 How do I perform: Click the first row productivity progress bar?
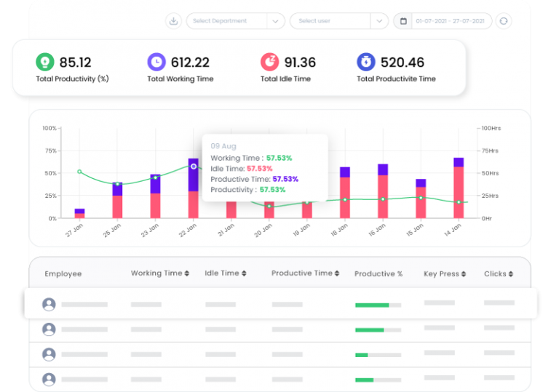pyautogui.click(x=378, y=305)
